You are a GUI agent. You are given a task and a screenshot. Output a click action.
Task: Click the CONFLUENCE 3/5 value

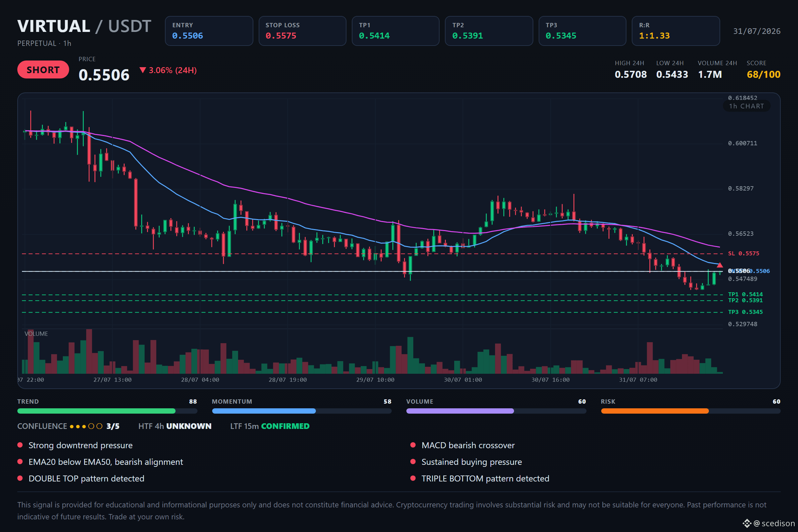tap(113, 427)
